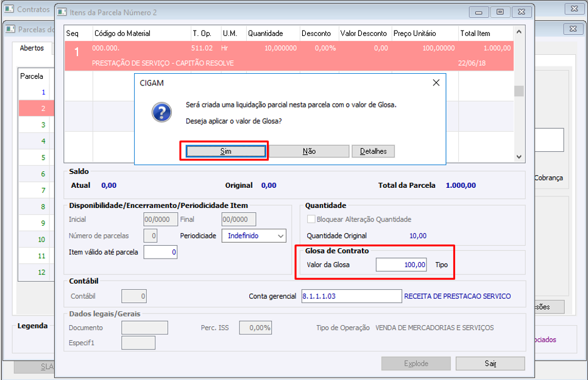Click the Itens da Parcela window icon
This screenshot has width=588, height=380.
[62, 12]
